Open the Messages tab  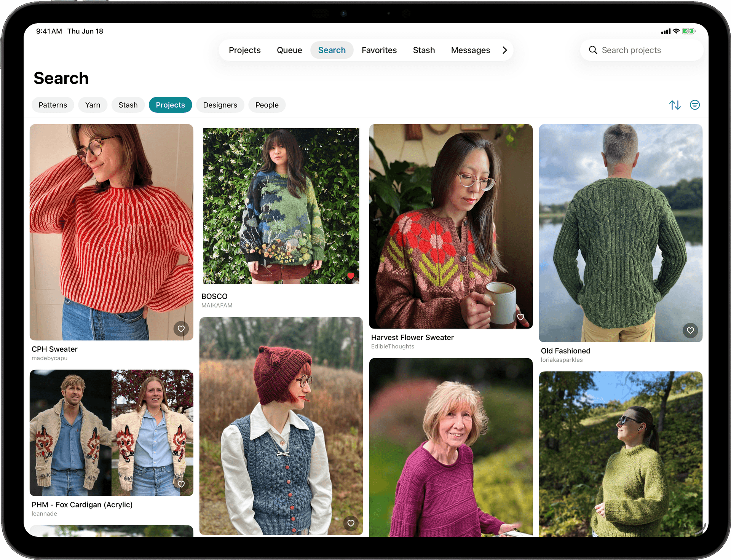coord(471,50)
